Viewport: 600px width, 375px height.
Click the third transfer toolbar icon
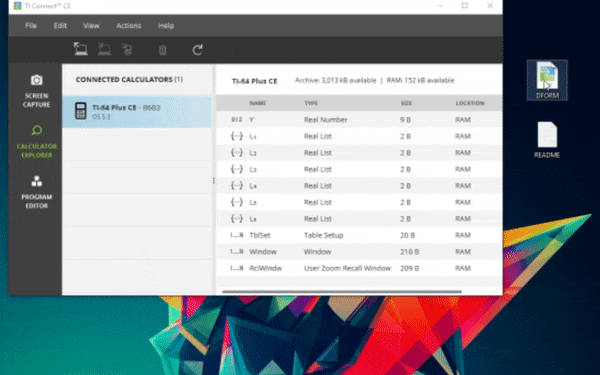click(x=127, y=49)
